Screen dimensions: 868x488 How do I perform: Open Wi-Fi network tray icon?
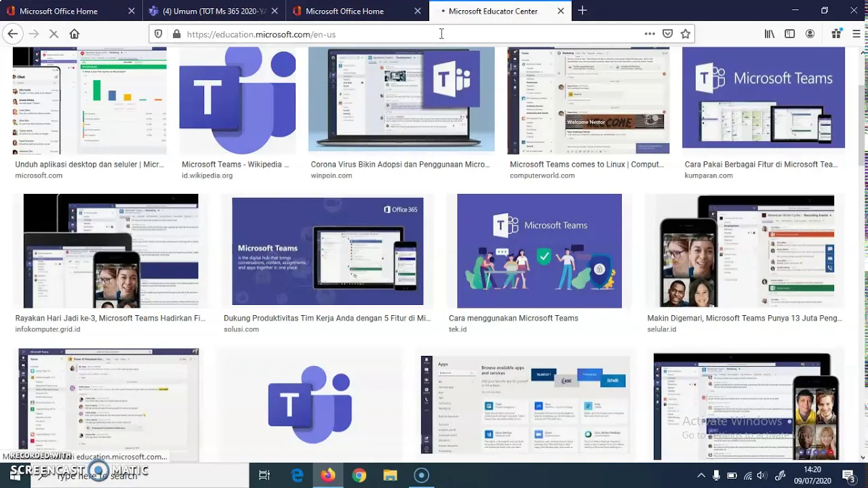pos(748,475)
